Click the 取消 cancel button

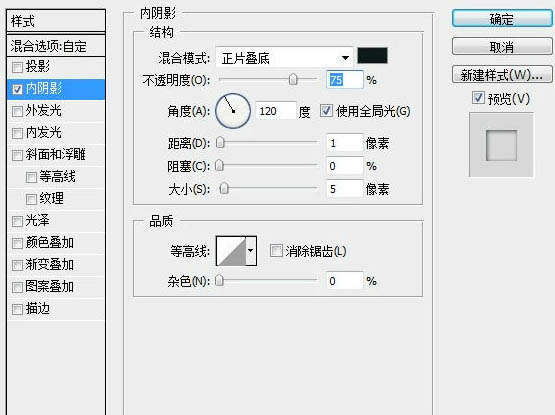tap(502, 46)
